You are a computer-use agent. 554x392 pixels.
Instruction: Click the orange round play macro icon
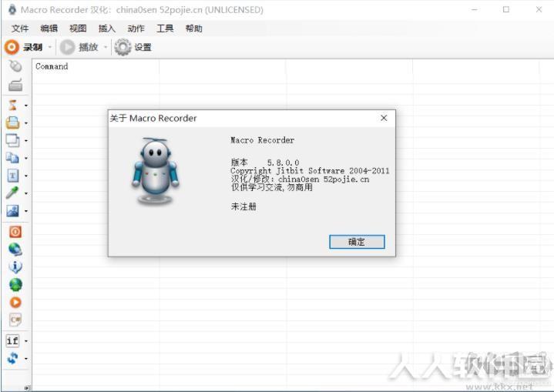point(15,303)
